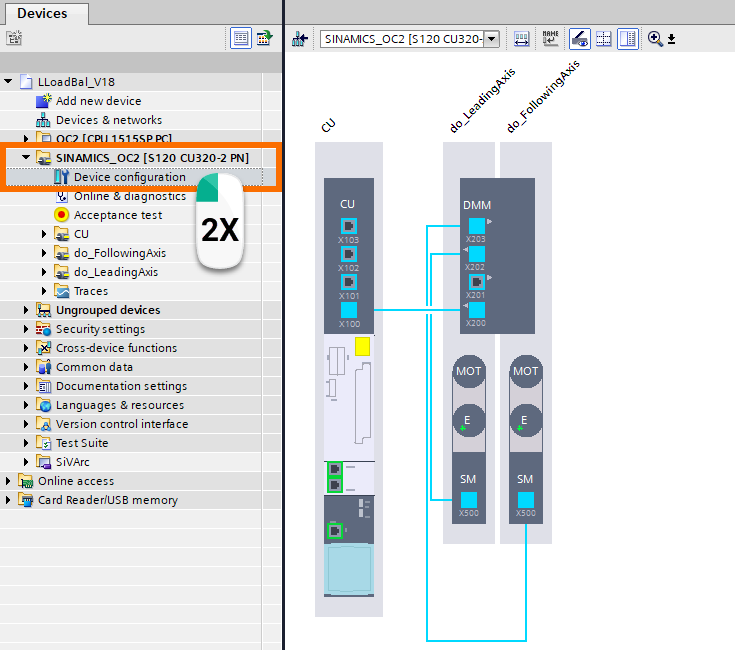Select do_FollowingAxis MOT component

(x=526, y=371)
